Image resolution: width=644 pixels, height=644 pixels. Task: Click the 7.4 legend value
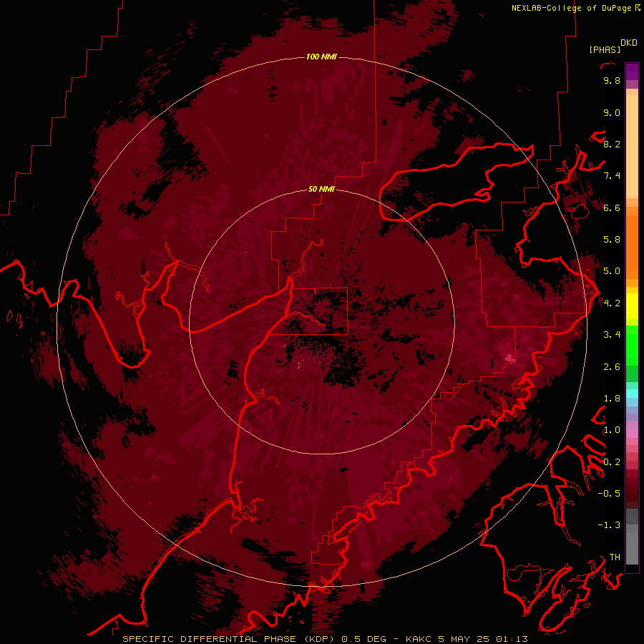point(612,176)
